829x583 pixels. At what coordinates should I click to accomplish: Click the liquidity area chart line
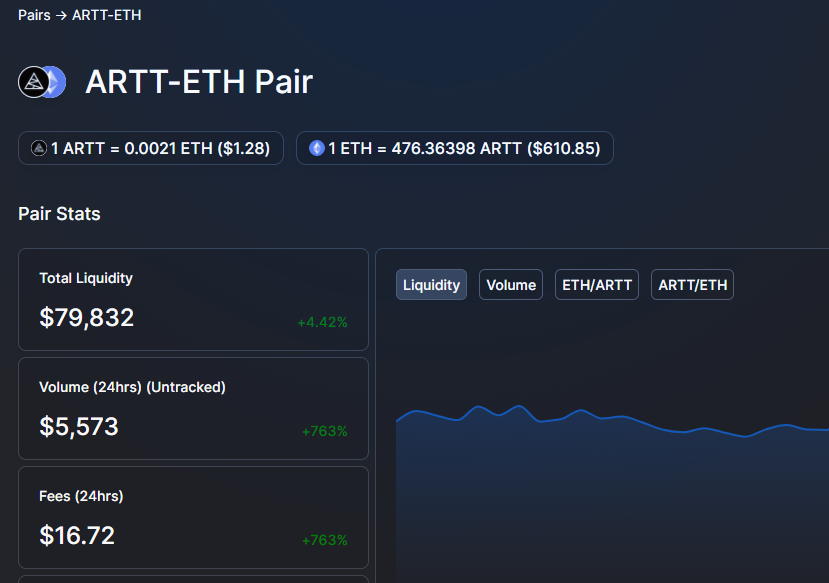pos(612,418)
